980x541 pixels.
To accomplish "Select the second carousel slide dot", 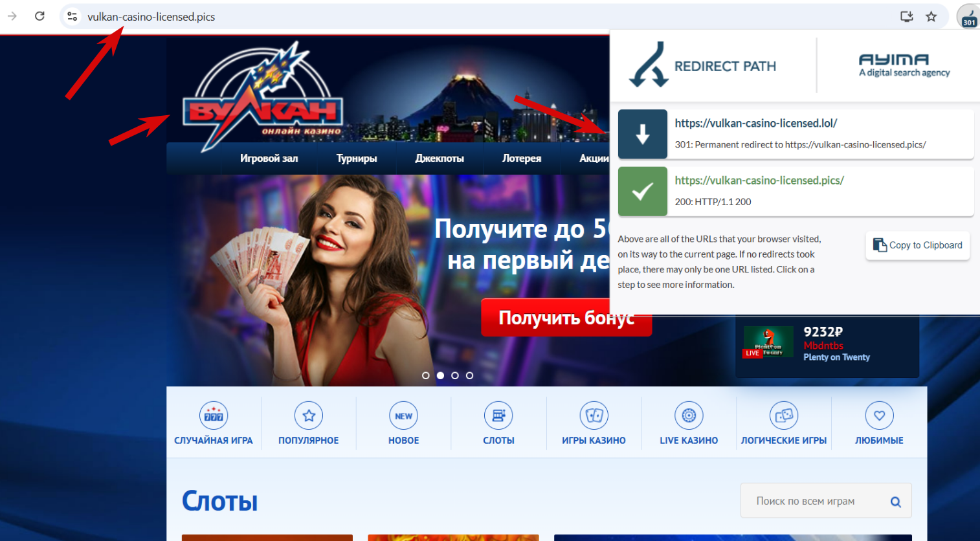I will point(440,375).
